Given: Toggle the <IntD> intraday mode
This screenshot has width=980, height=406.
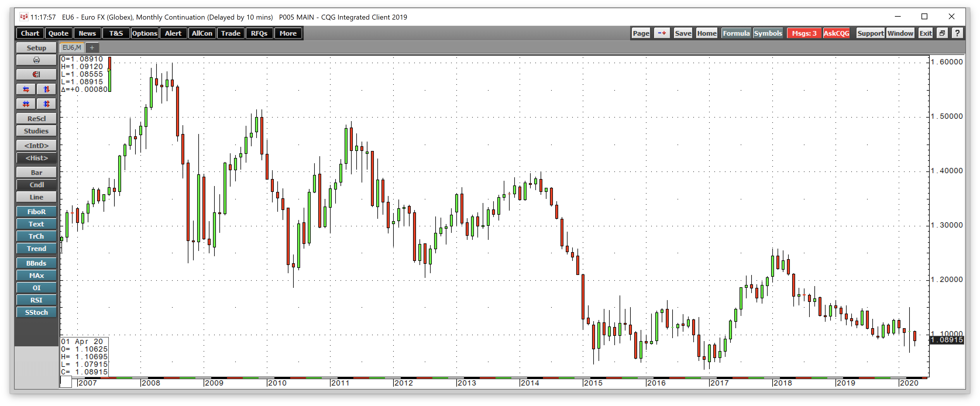Looking at the screenshot, I should point(36,145).
